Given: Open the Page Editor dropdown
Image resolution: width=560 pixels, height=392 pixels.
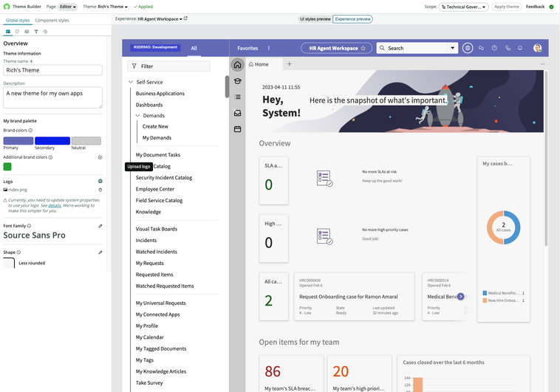Looking at the screenshot, I should pyautogui.click(x=67, y=7).
